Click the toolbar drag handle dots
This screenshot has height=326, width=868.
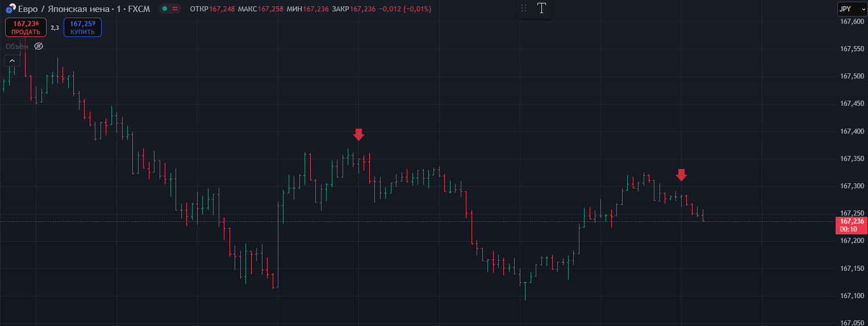click(524, 9)
